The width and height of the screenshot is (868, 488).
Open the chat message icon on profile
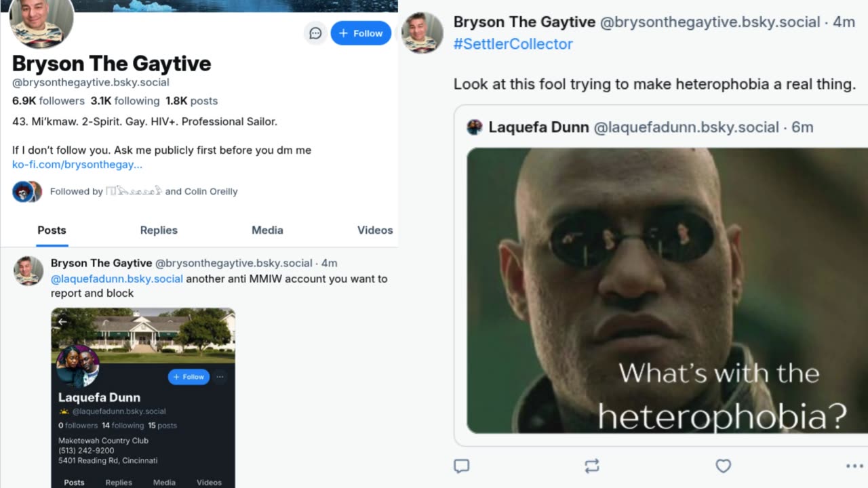[x=315, y=33]
